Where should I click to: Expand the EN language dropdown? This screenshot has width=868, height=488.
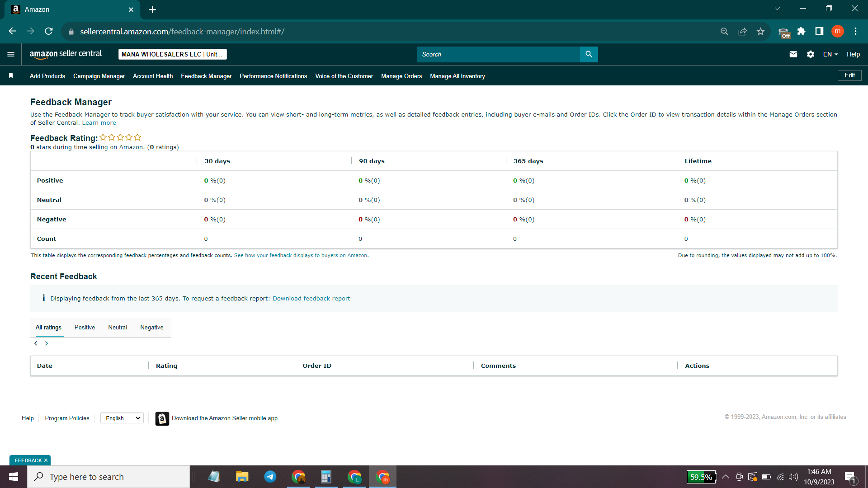pyautogui.click(x=830, y=54)
